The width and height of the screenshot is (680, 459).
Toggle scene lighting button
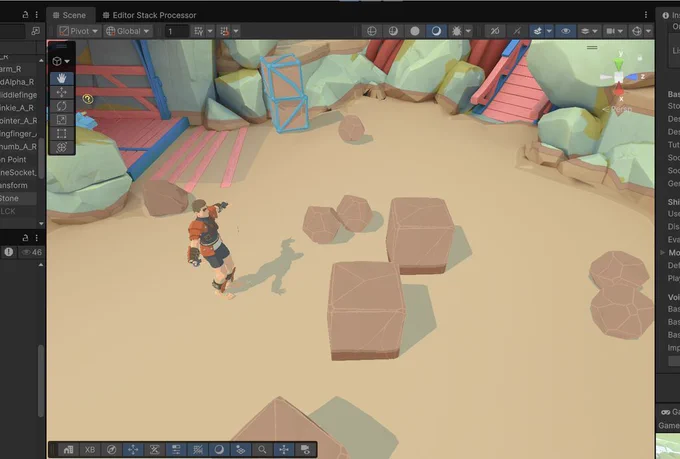pos(517,31)
